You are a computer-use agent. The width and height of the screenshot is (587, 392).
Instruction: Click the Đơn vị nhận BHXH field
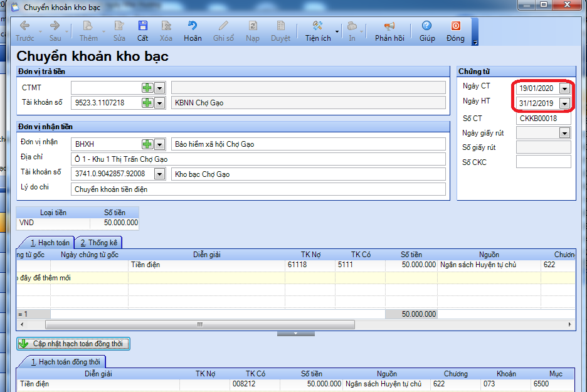point(107,144)
